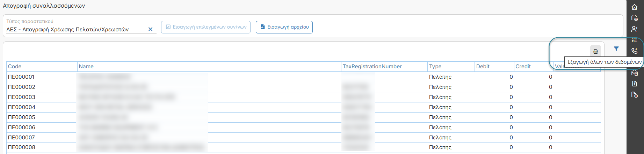This screenshot has width=644, height=154.
Task: Click the add phone call sidebar icon
Action: [x=635, y=51]
